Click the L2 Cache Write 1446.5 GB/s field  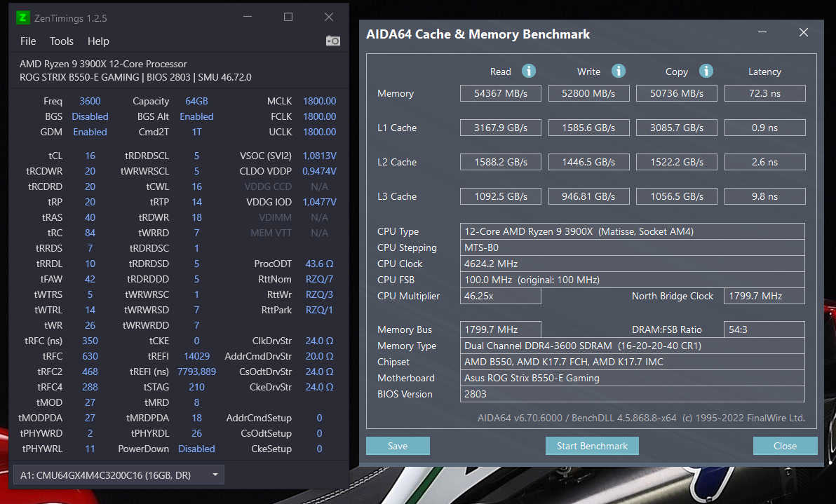[x=588, y=162]
